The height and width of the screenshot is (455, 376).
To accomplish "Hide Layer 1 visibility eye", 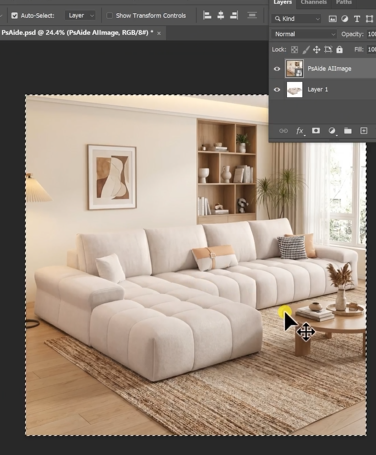I will (277, 90).
